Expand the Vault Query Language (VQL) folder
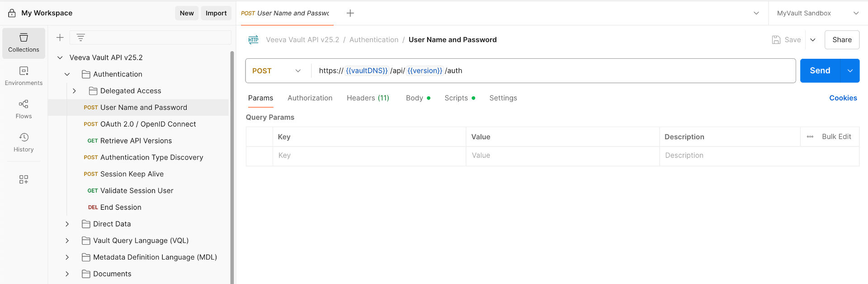Image resolution: width=868 pixels, height=284 pixels. point(67,241)
